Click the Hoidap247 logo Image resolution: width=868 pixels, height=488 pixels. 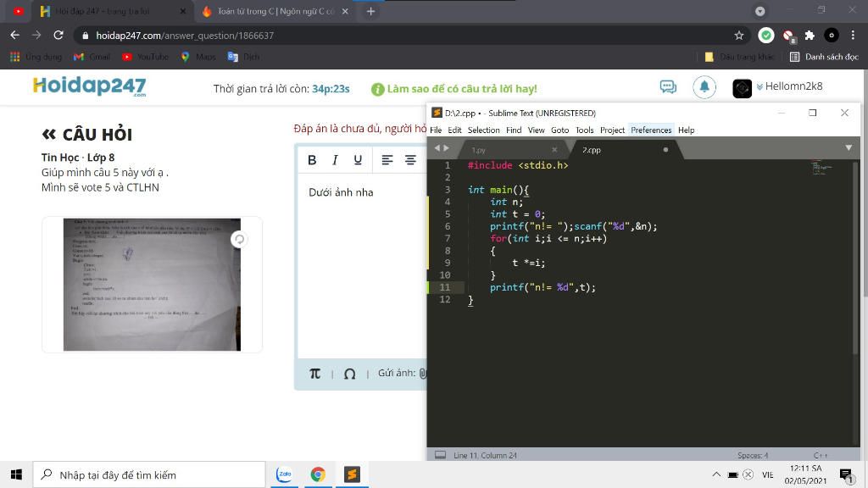pyautogui.click(x=90, y=86)
